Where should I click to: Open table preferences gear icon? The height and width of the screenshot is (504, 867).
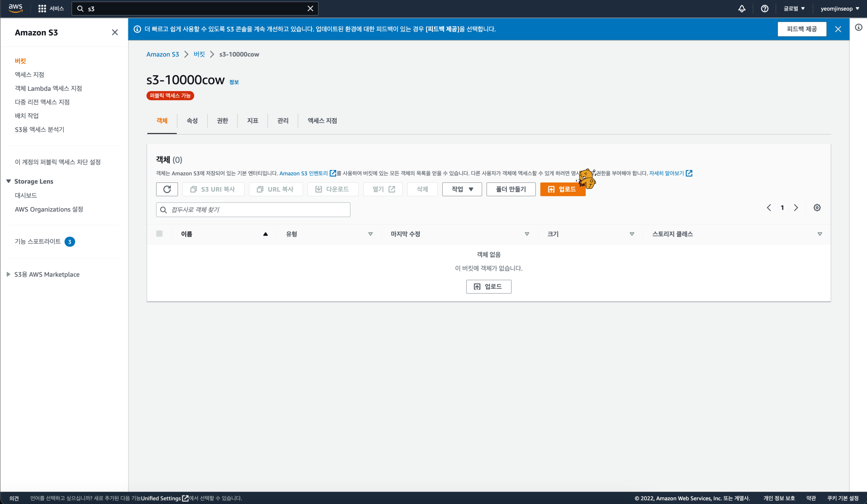(x=817, y=207)
